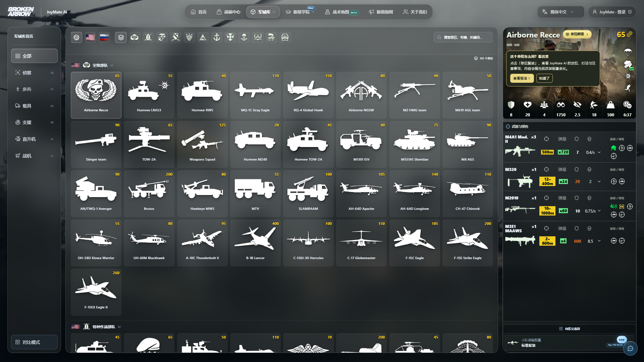The width and height of the screenshot is (644, 362).
Task: Click the 查看解读 view guide button
Action: pos(522,78)
